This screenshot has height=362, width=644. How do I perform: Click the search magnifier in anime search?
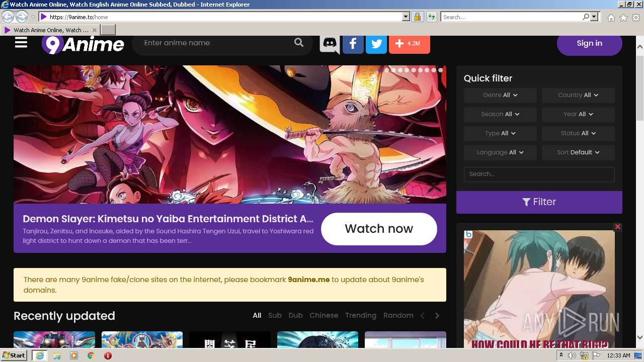click(299, 43)
